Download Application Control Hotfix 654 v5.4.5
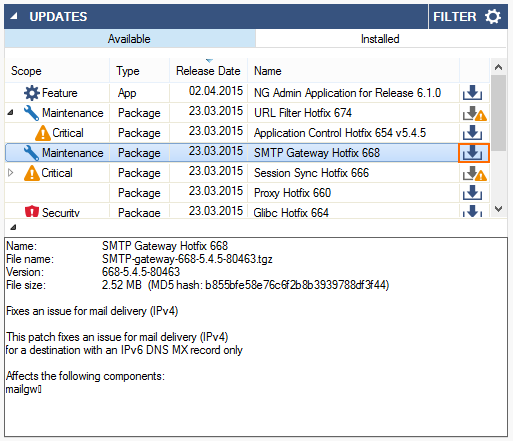The height and width of the screenshot is (441, 513). [472, 133]
